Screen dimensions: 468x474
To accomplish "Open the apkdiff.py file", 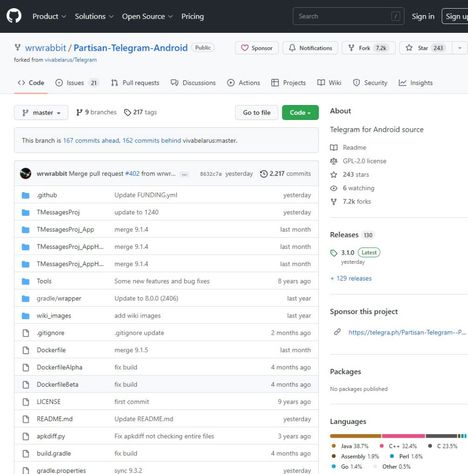I will 51,436.
